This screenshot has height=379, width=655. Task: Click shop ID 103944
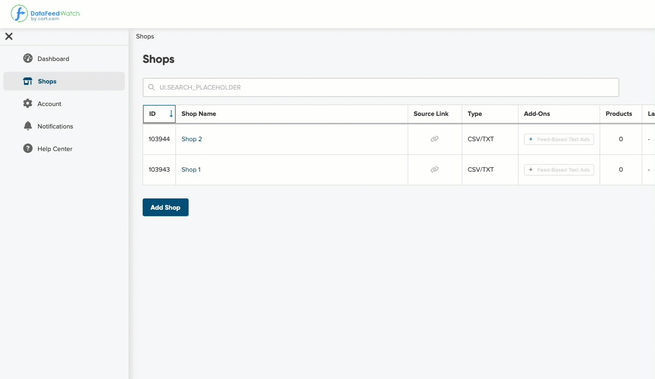(159, 139)
